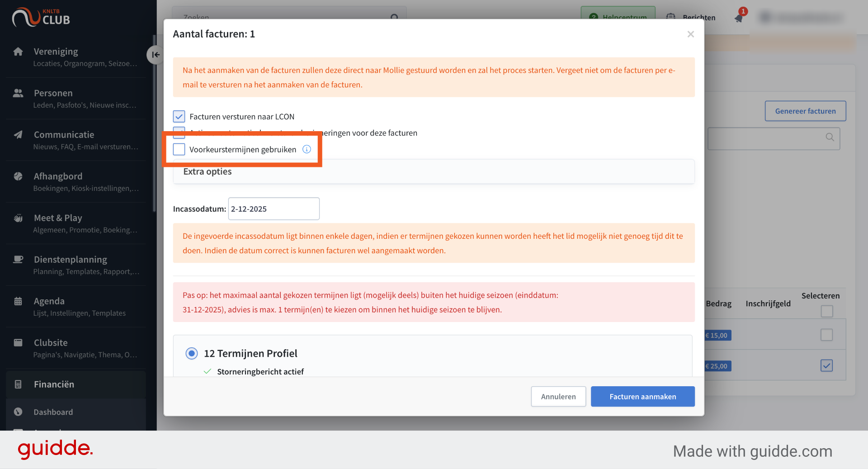The image size is (868, 469).
Task: Click the Personen people icon
Action: [x=18, y=93]
